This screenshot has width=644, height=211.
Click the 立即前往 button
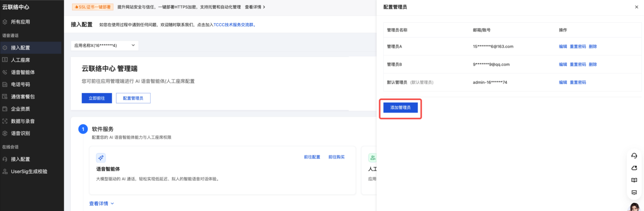tap(97, 98)
